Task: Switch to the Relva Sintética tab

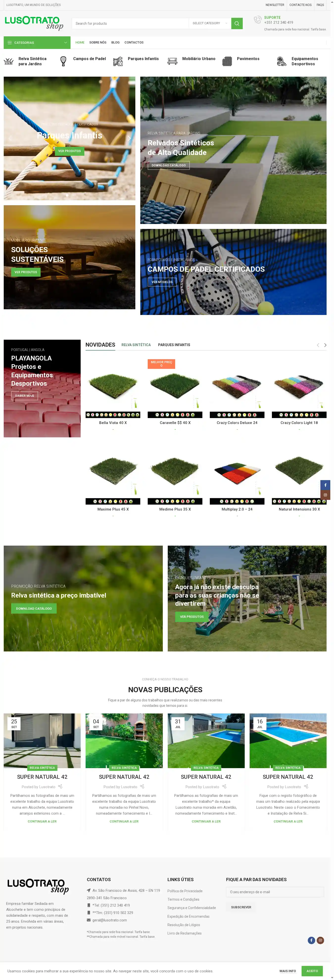Action: tap(136, 345)
